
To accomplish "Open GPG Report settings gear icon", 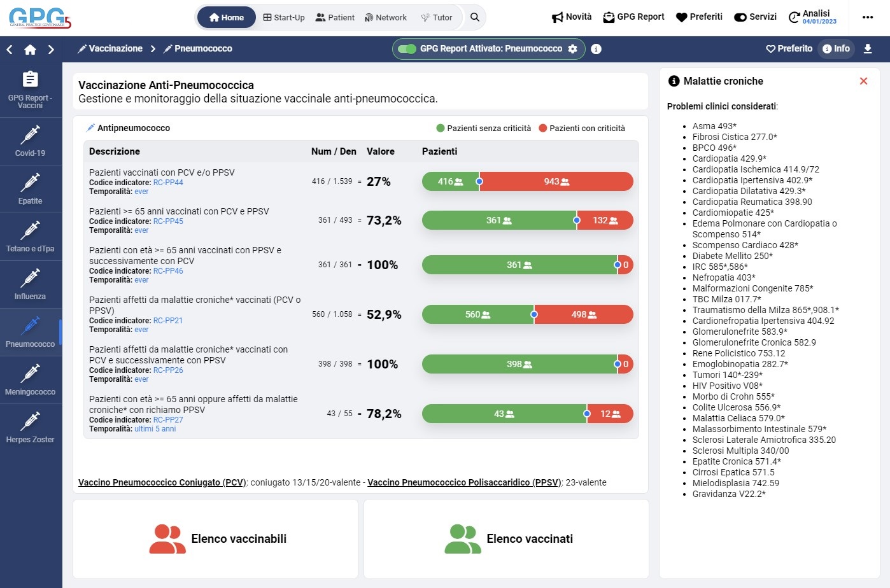I will (572, 49).
